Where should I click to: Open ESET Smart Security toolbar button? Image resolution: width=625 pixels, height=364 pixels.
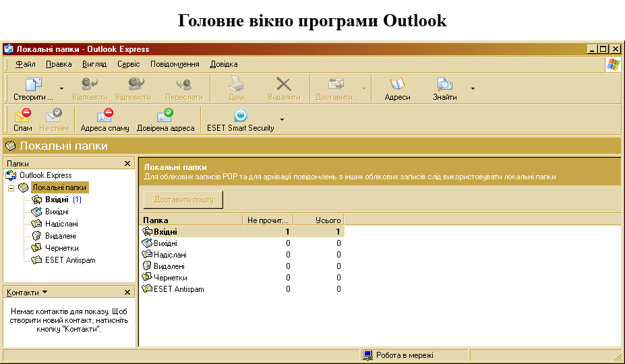click(240, 120)
